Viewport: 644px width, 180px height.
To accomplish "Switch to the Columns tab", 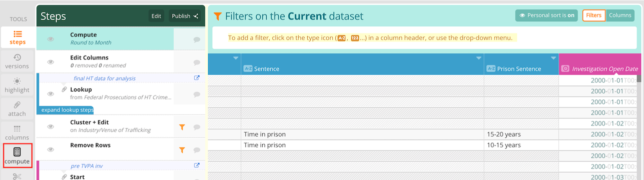I will coord(620,15).
